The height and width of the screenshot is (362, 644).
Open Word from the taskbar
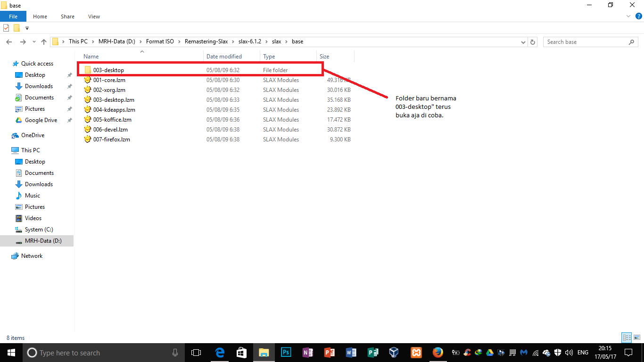coord(351,353)
